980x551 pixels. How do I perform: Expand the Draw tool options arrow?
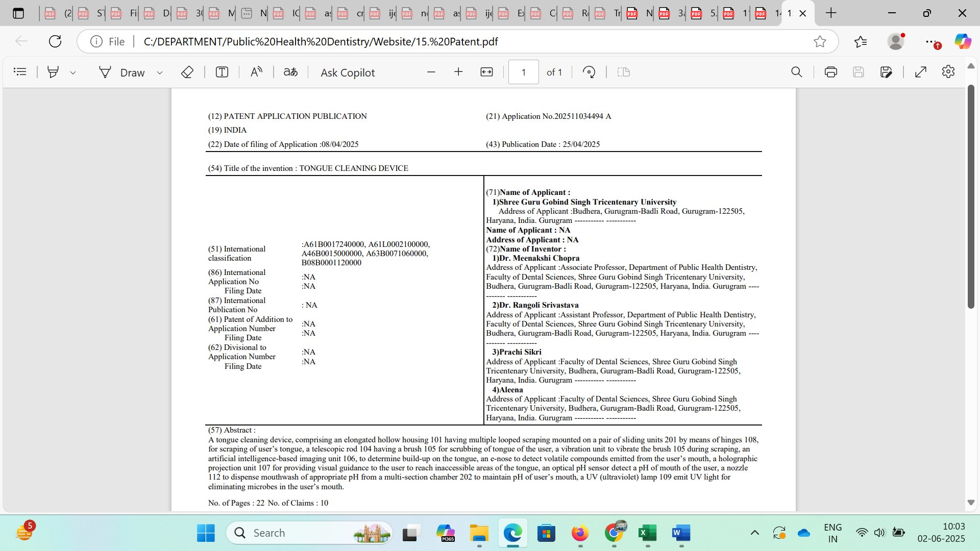click(x=160, y=72)
